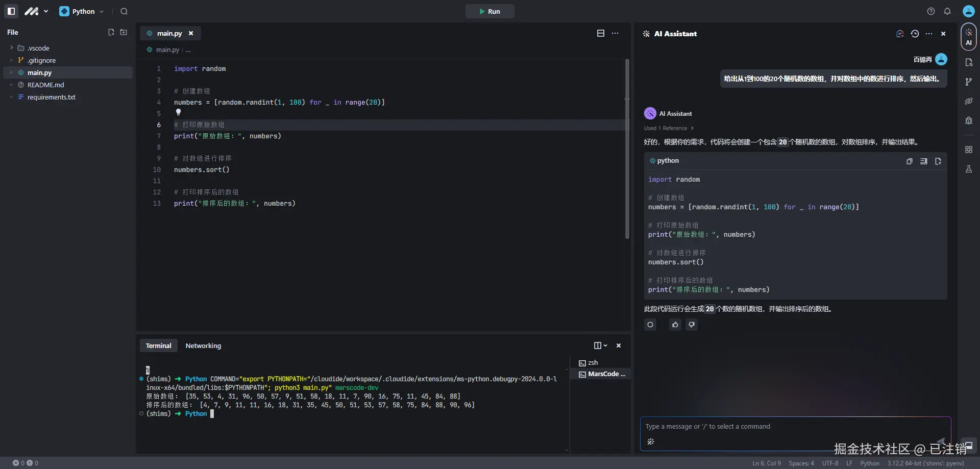Toggle the left sidebar panel

click(x=11, y=11)
